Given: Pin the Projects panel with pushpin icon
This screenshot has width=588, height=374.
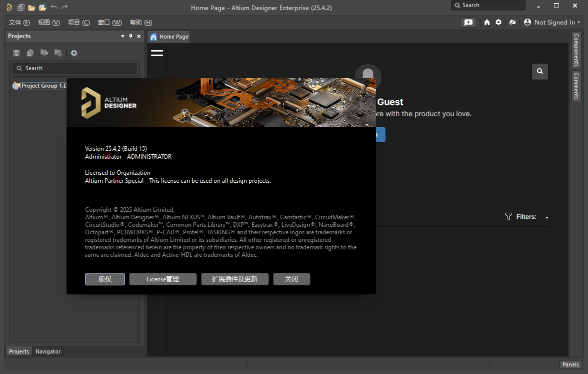Looking at the screenshot, I should [x=130, y=36].
